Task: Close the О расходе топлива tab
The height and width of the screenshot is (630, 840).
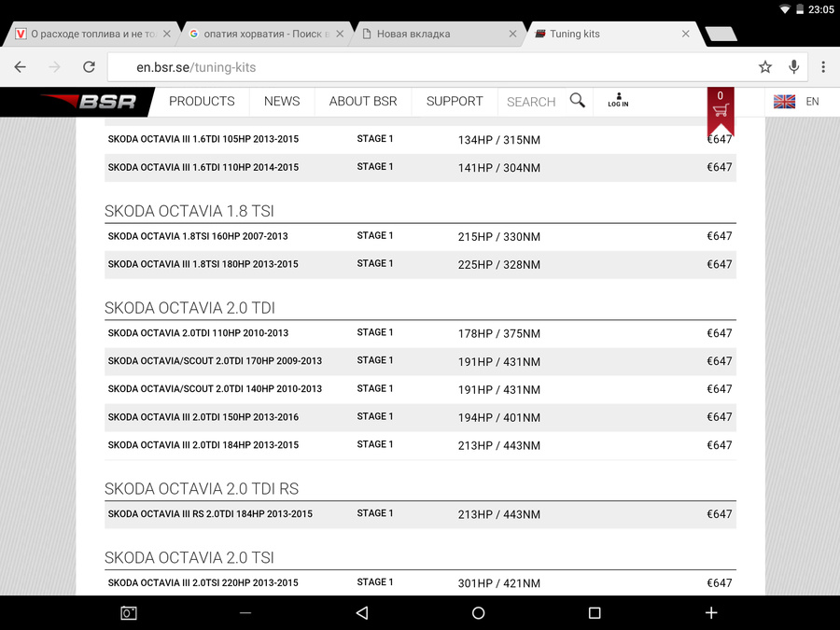Action: [167, 34]
